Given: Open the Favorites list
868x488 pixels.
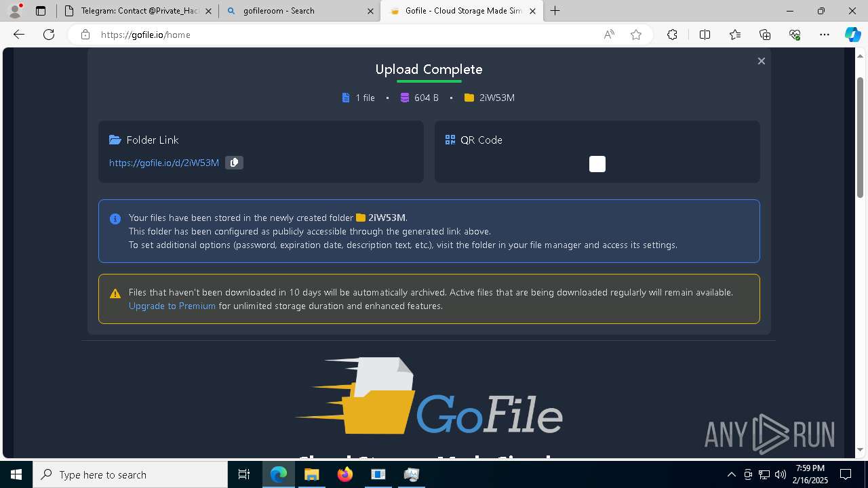Looking at the screenshot, I should [x=735, y=35].
